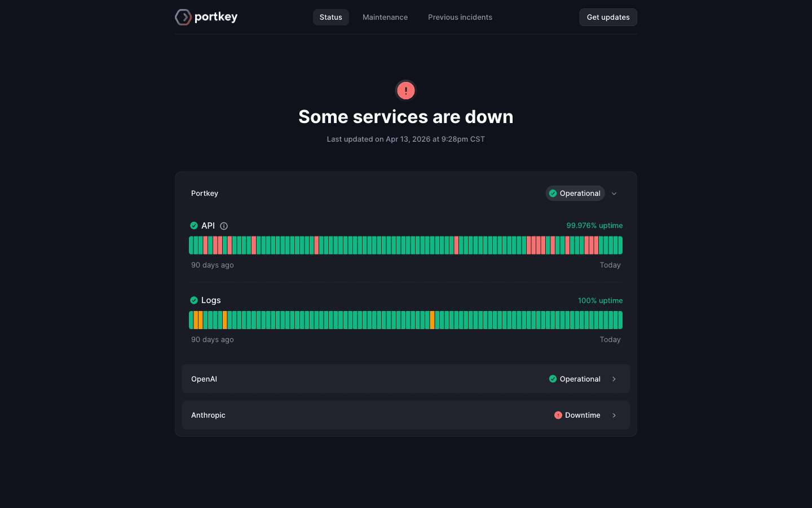Click the green check in Portkey Operational badge

coord(553,193)
